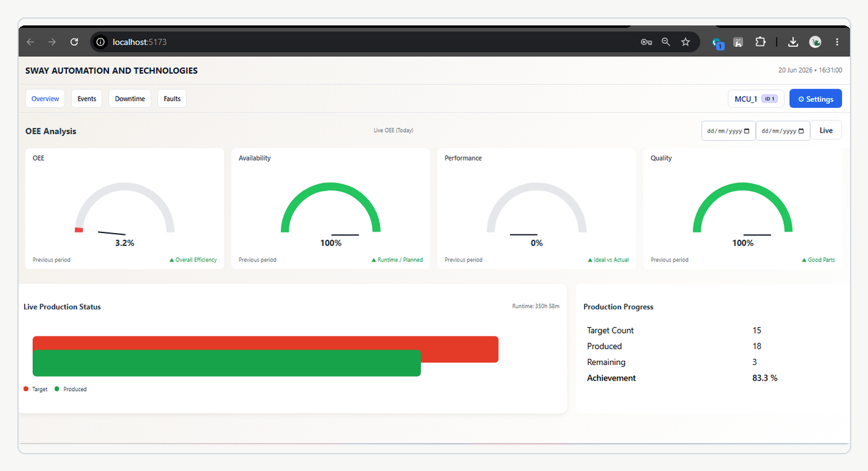
Task: Click the Overall Efficiency trend label
Action: click(193, 260)
